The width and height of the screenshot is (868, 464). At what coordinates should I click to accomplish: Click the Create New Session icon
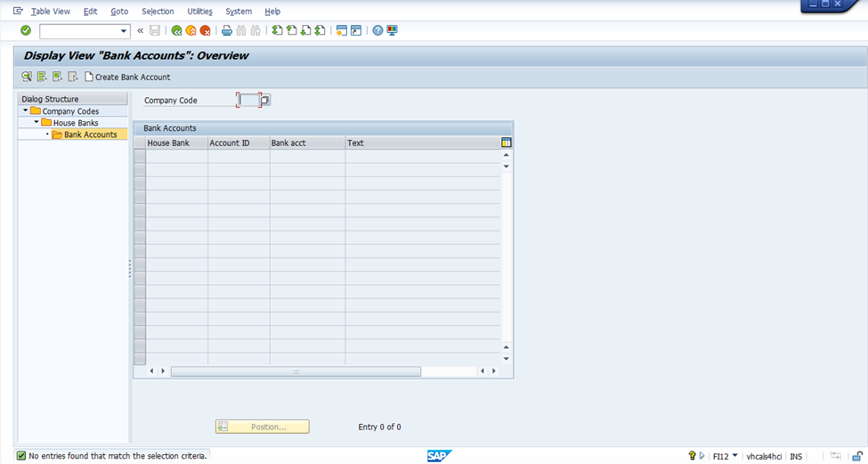point(342,30)
